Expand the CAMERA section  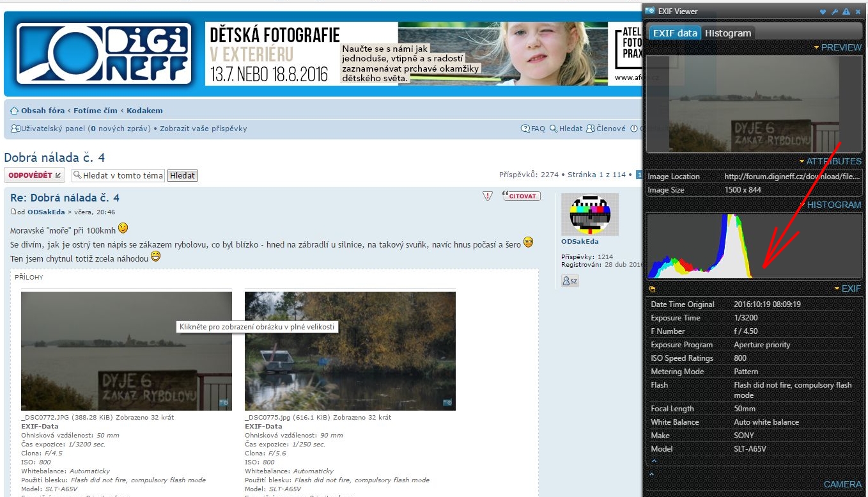tap(842, 484)
